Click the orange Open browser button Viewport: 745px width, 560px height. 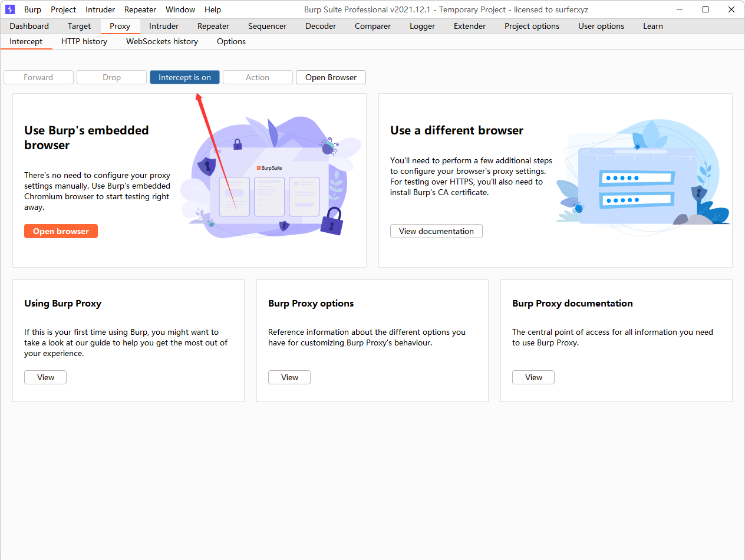pos(61,231)
